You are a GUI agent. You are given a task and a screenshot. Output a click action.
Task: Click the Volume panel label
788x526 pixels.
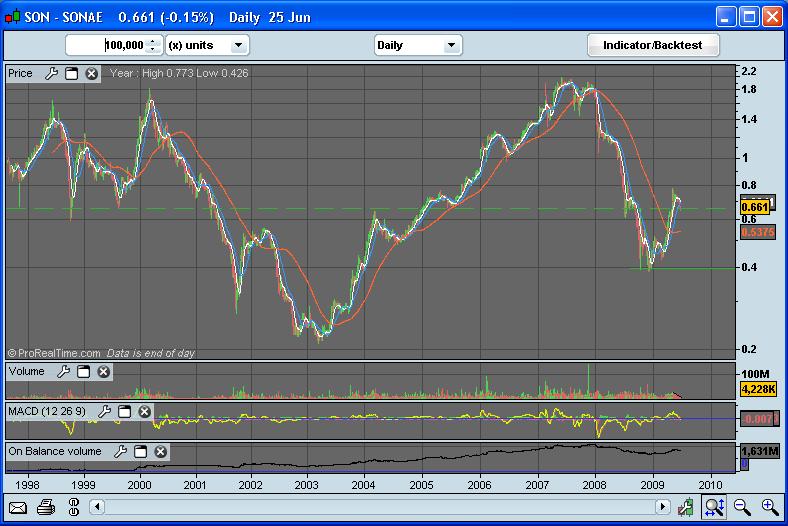(26, 371)
